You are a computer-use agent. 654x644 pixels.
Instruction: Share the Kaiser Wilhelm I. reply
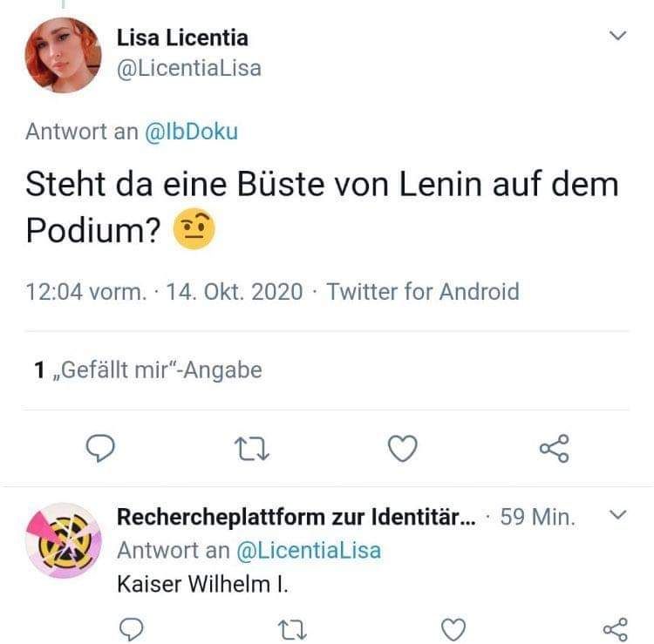[x=616, y=629]
